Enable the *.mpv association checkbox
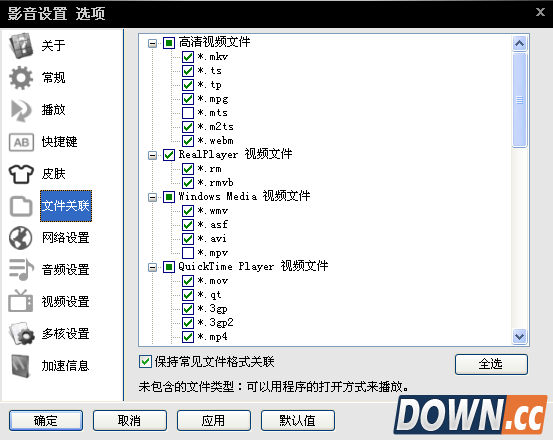 (188, 253)
